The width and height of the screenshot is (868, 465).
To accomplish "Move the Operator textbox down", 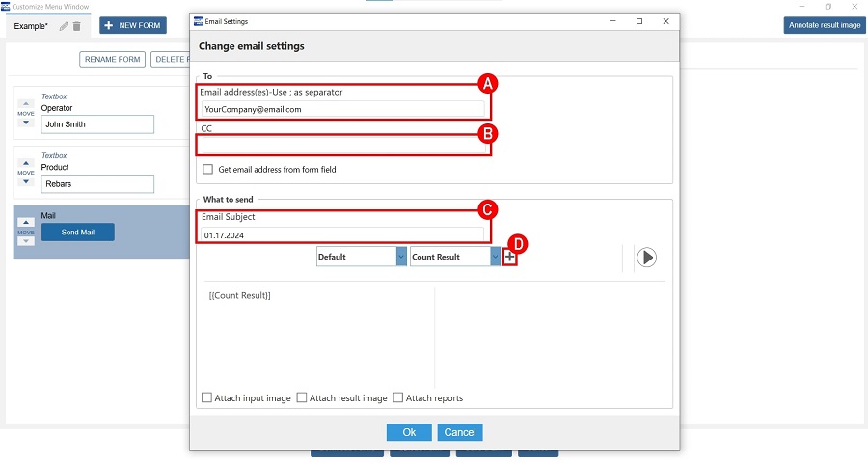I will [x=26, y=123].
